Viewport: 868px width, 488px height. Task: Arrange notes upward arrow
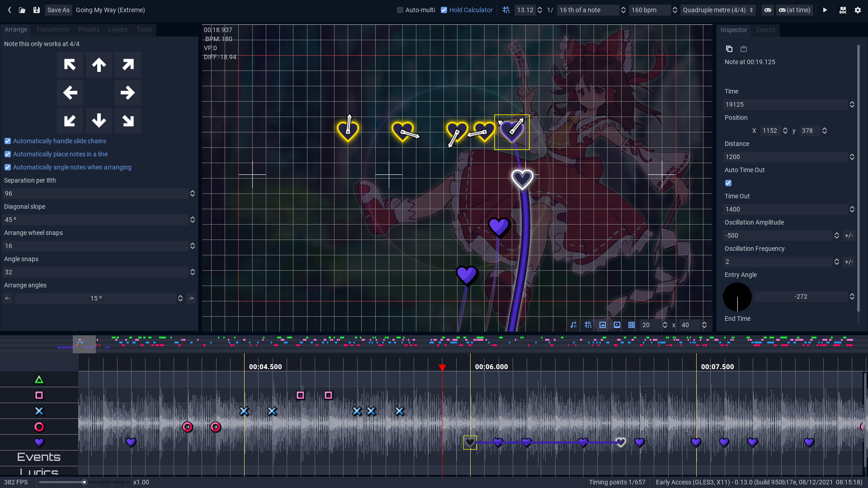pyautogui.click(x=99, y=65)
